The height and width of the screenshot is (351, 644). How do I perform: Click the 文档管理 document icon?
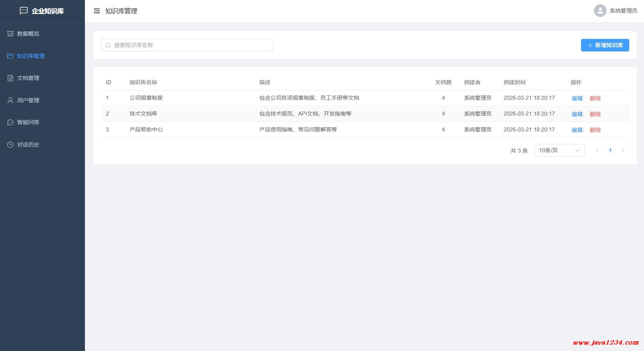[x=10, y=78]
